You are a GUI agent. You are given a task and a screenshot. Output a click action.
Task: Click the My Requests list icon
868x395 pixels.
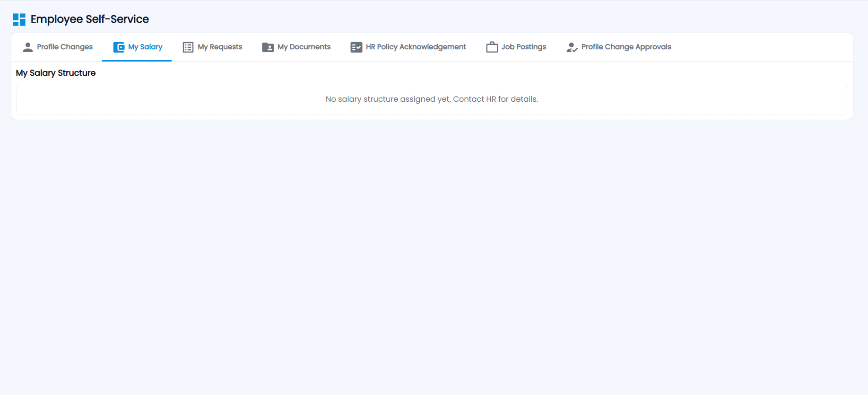[x=188, y=47]
